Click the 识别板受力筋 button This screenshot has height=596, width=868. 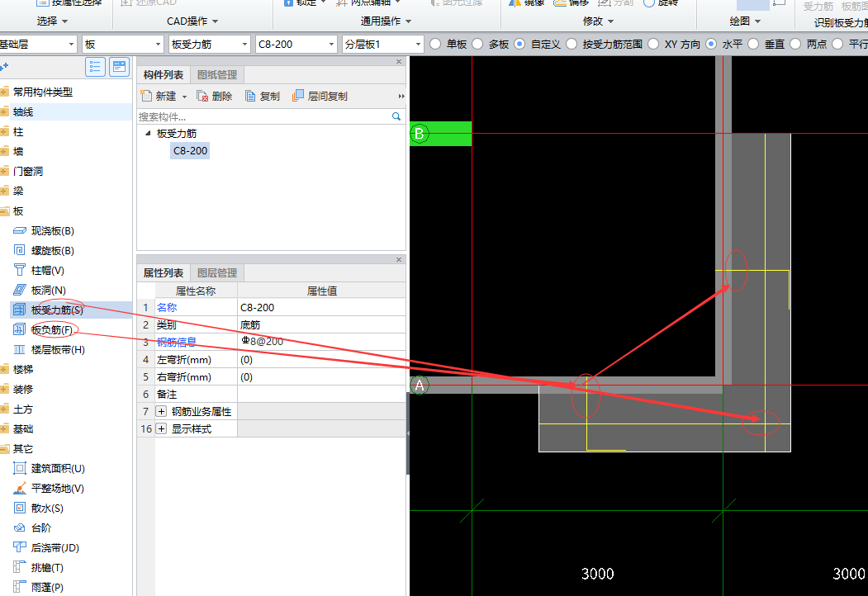pyautogui.click(x=840, y=22)
